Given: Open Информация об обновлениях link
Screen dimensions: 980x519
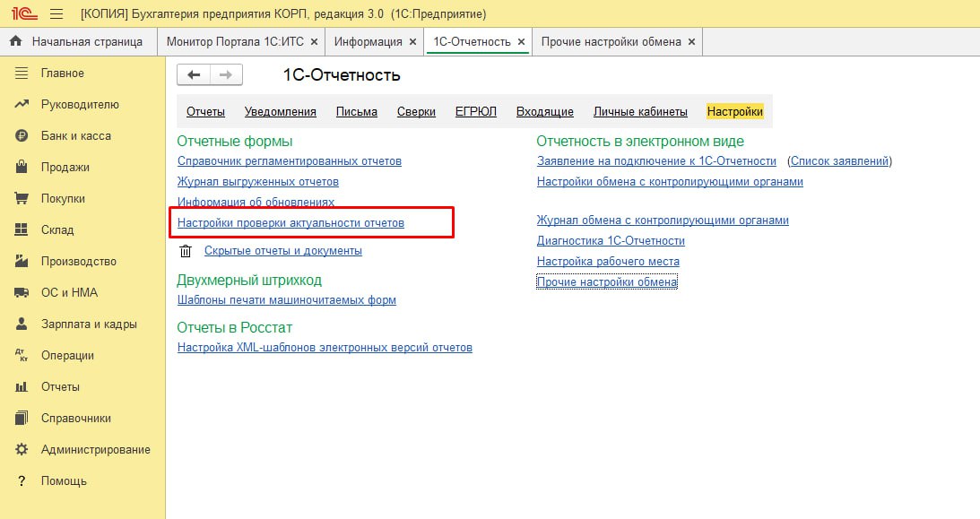Looking at the screenshot, I should coord(256,202).
